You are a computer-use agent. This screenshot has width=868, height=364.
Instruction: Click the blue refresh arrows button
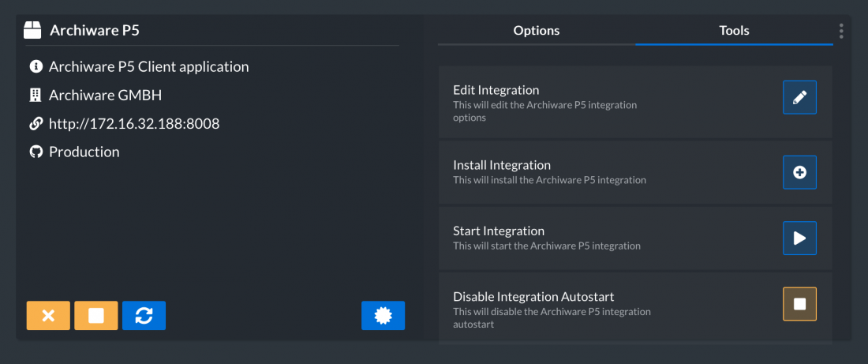pos(144,316)
